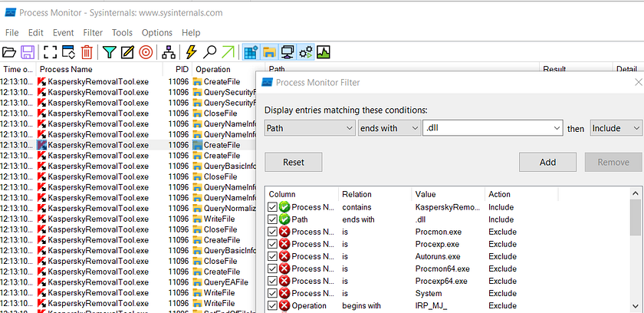Uncheck the System exclude filter

tap(272, 293)
